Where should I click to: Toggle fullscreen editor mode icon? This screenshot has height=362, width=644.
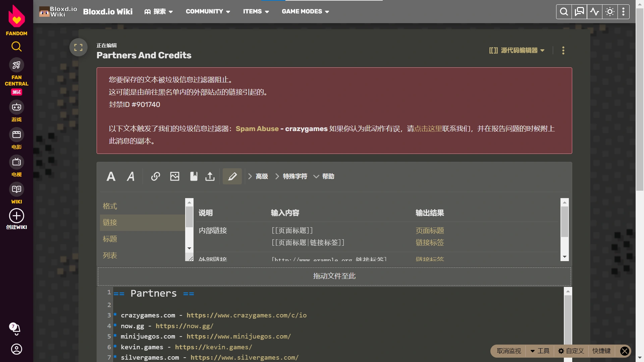pos(78,47)
